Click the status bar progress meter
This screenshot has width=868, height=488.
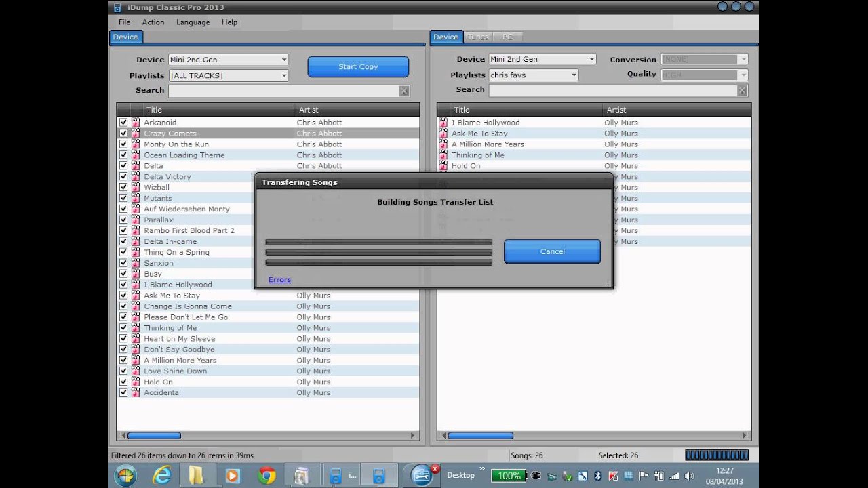coord(717,455)
